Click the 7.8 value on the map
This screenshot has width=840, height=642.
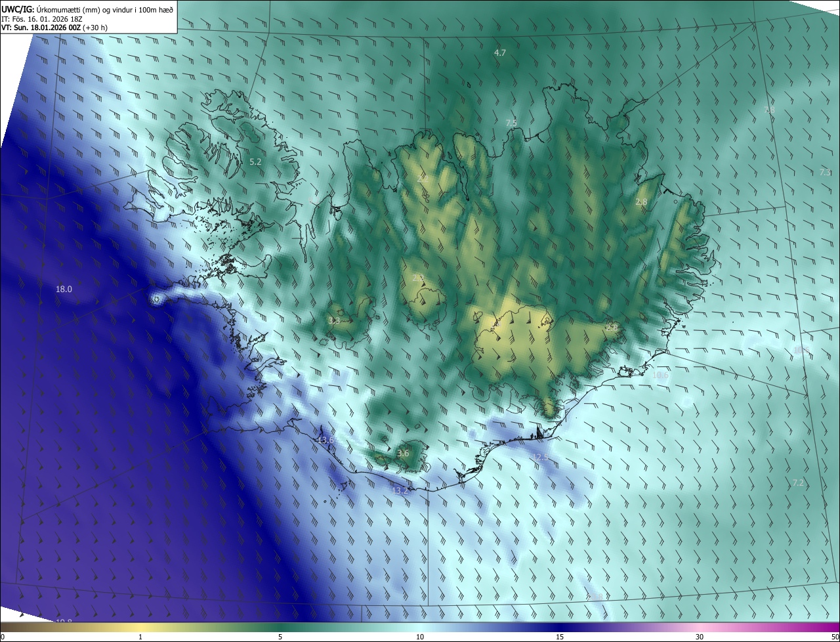tap(769, 110)
